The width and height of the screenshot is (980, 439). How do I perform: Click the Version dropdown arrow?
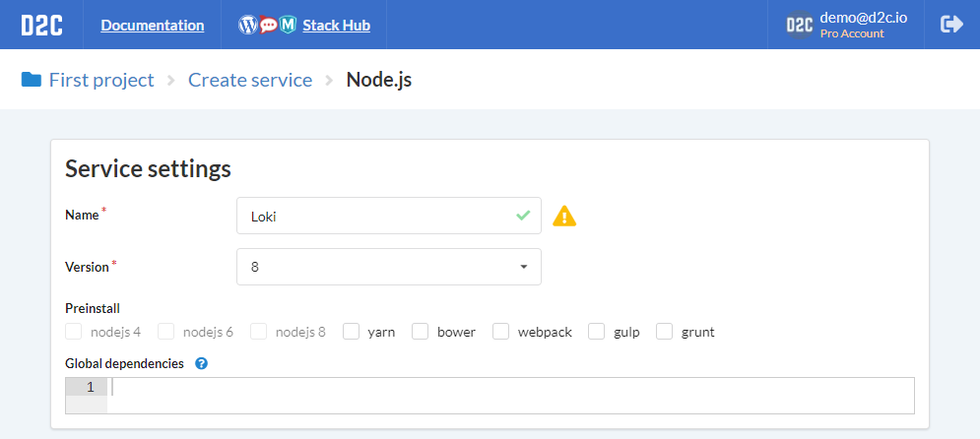(x=524, y=267)
